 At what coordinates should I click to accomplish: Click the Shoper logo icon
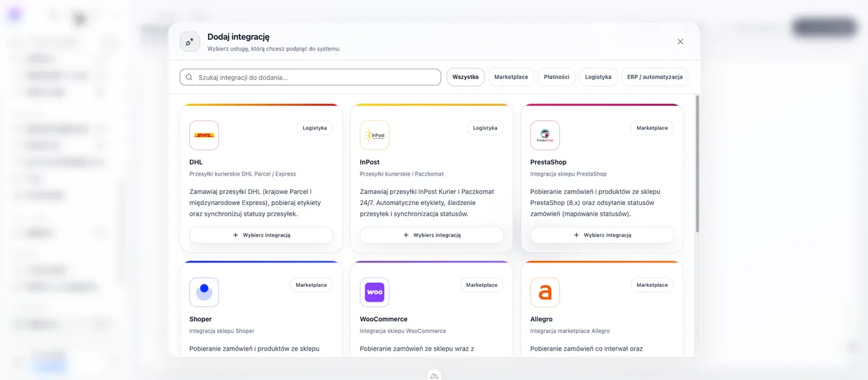[204, 292]
